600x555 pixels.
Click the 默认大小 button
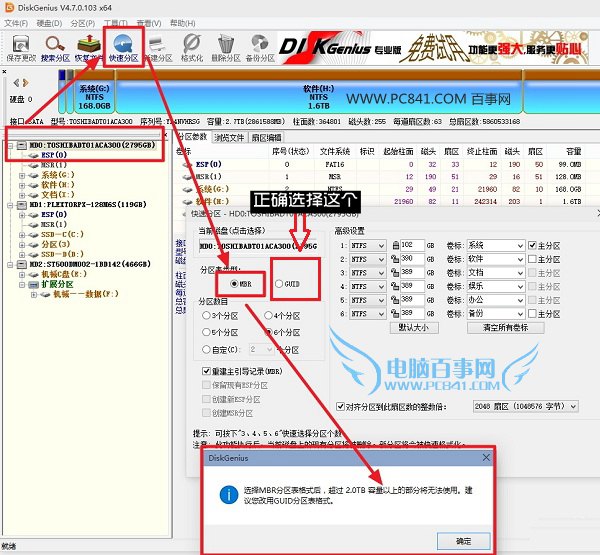click(x=414, y=328)
